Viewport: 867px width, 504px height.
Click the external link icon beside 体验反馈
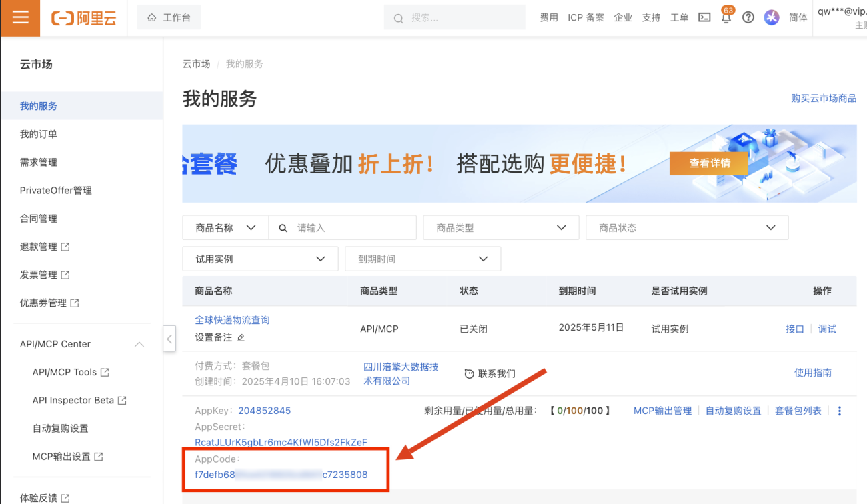65,498
